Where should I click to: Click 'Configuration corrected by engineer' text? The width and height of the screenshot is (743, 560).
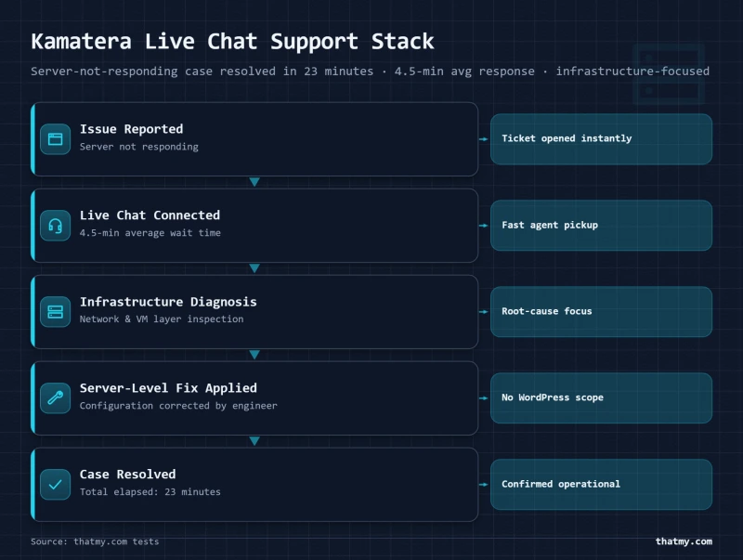pyautogui.click(x=178, y=406)
